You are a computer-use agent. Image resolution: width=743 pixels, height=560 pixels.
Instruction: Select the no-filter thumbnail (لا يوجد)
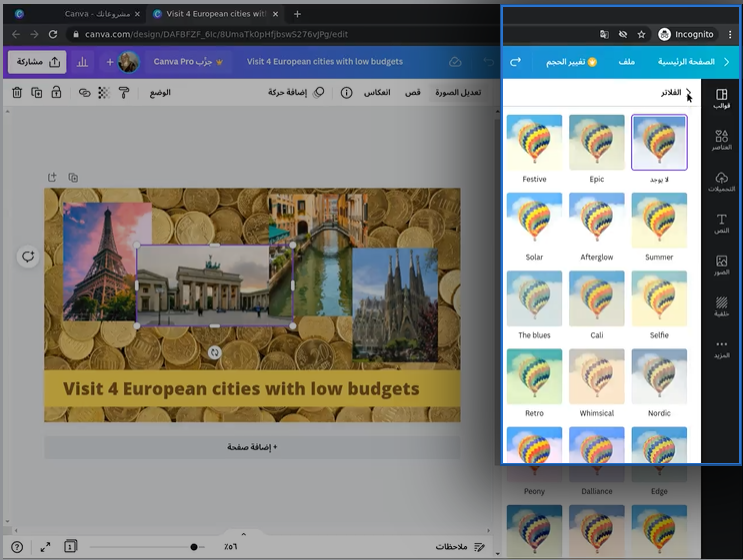pyautogui.click(x=659, y=142)
